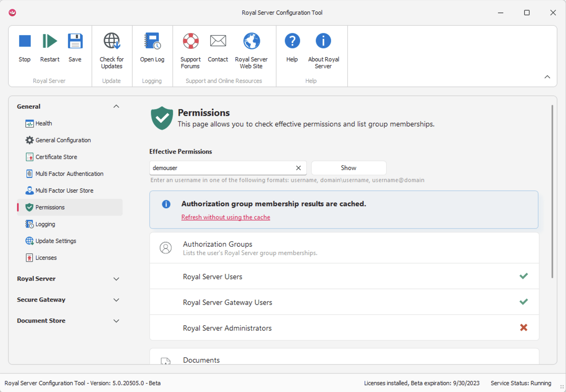Click green check for Gateway Users

[523, 302]
